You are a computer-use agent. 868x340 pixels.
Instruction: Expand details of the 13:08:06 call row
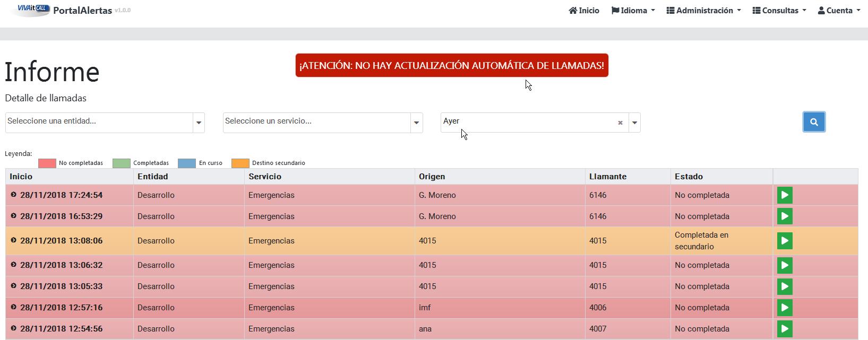[14, 240]
